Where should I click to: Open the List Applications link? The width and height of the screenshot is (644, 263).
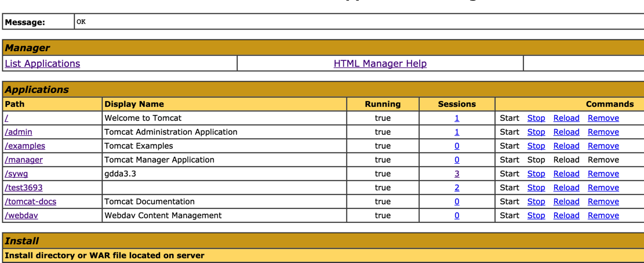point(42,63)
